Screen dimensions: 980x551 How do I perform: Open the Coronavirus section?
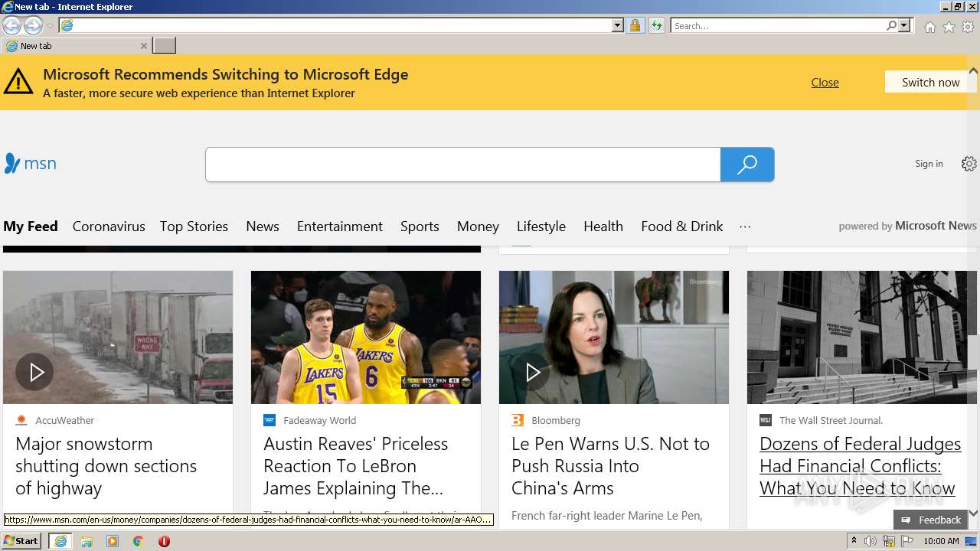pos(109,227)
